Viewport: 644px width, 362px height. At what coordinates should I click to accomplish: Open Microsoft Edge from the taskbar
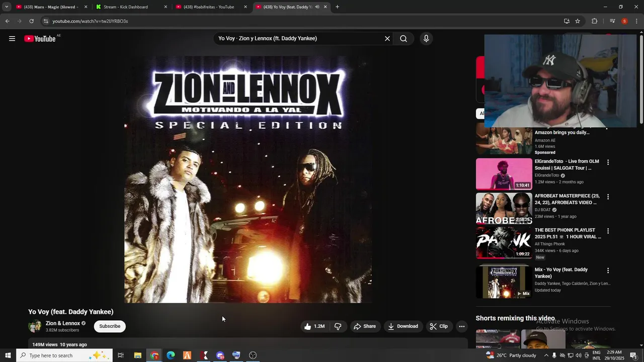171,355
